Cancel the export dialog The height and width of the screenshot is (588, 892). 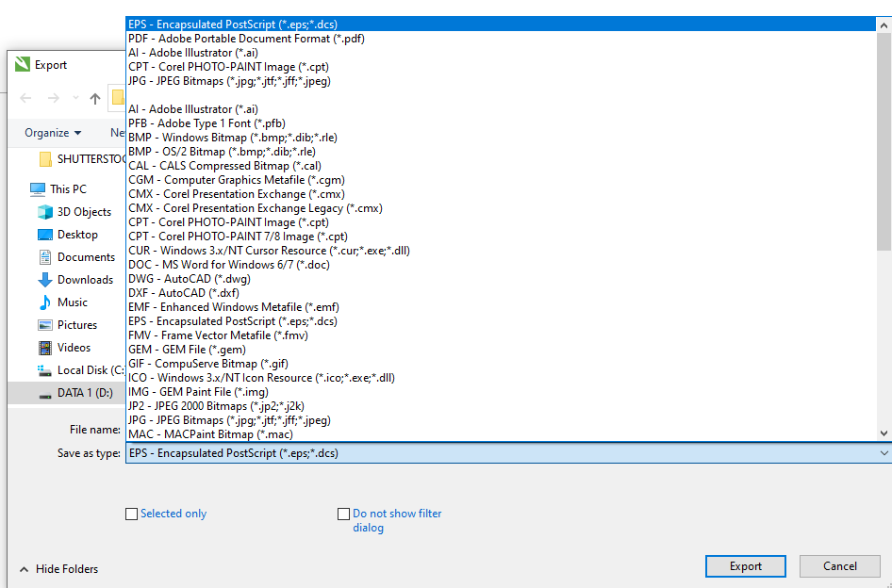839,566
